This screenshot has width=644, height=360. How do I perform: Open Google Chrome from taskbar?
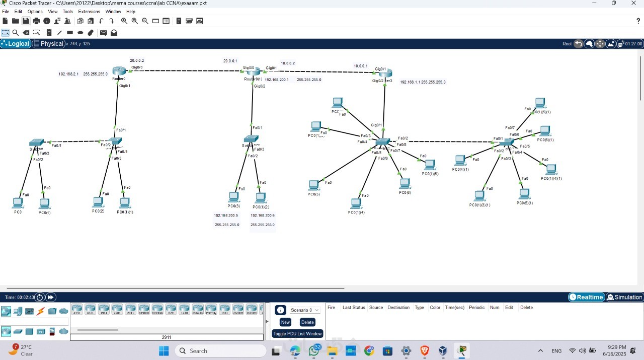369,350
